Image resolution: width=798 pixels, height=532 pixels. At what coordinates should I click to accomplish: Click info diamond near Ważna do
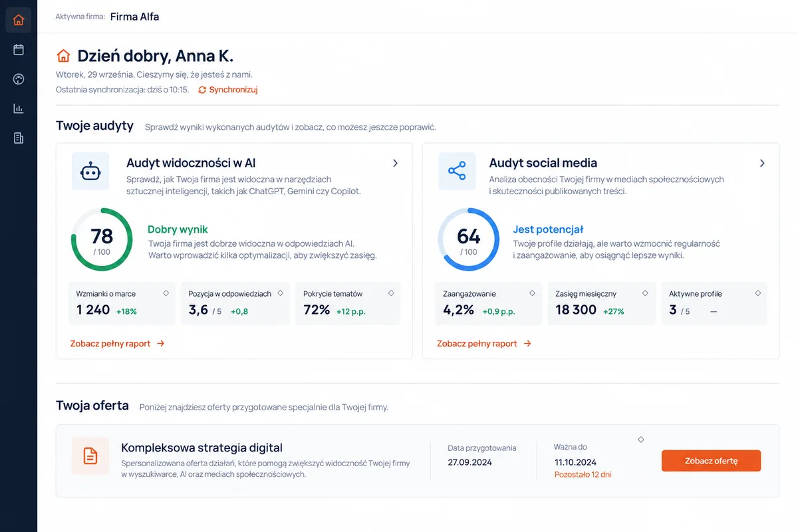click(641, 440)
